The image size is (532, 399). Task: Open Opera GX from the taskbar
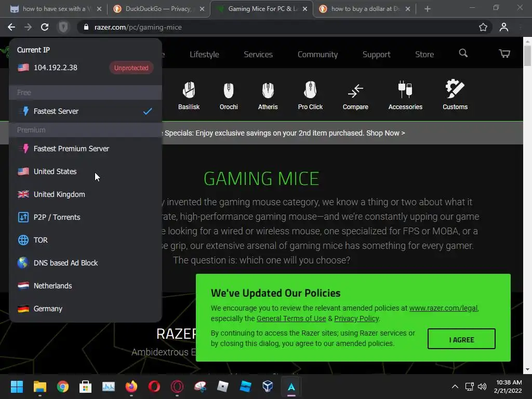click(x=177, y=387)
